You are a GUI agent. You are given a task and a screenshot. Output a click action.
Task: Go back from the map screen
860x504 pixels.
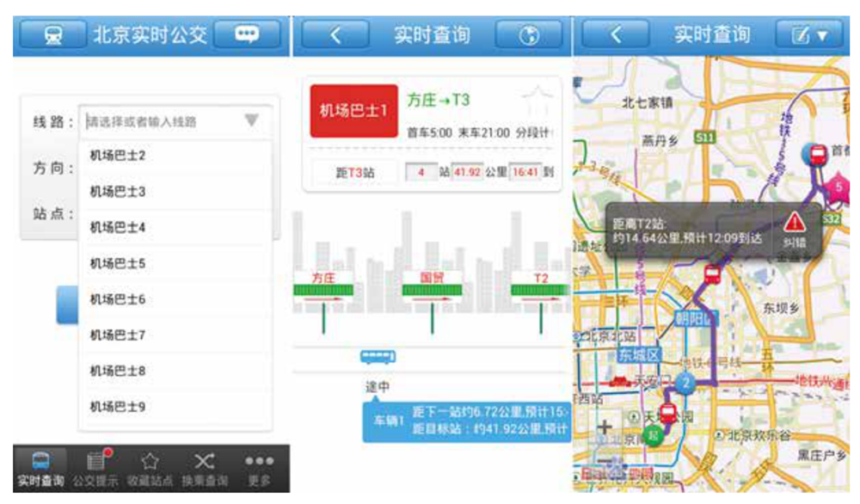616,35
